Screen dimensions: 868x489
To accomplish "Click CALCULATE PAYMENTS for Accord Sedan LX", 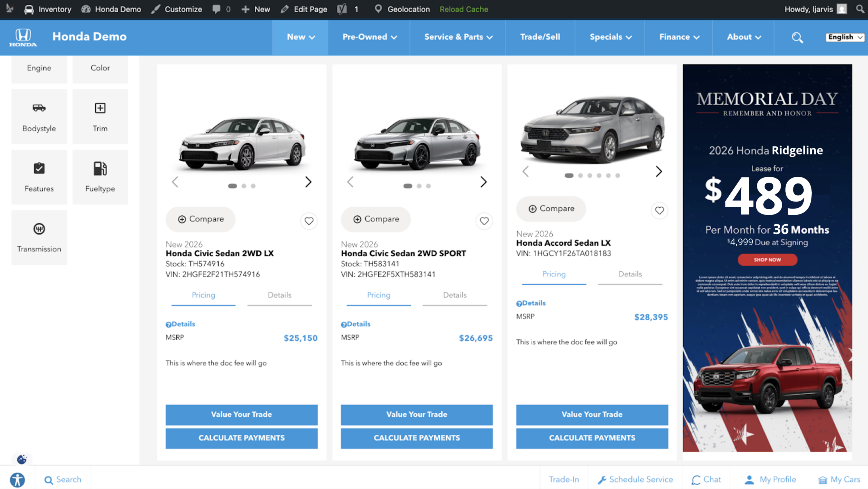I will (592, 438).
